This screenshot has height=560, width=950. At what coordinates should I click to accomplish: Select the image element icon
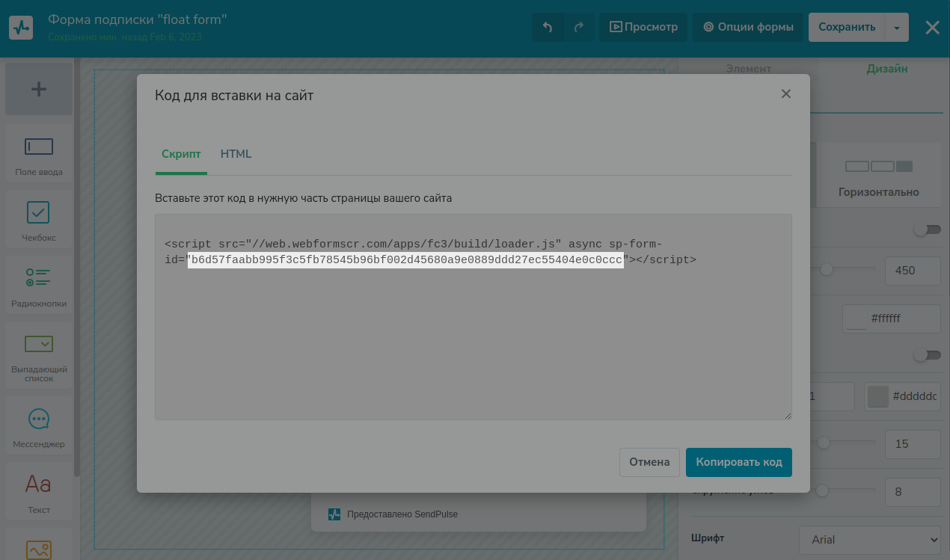[x=39, y=550]
